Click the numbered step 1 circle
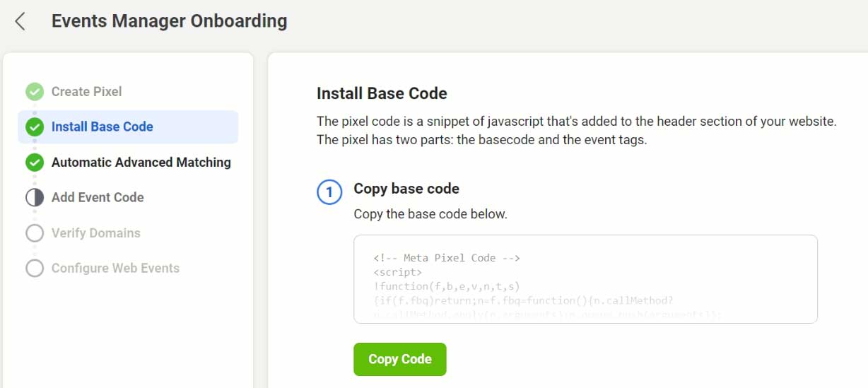This screenshot has width=868, height=388. (329, 192)
